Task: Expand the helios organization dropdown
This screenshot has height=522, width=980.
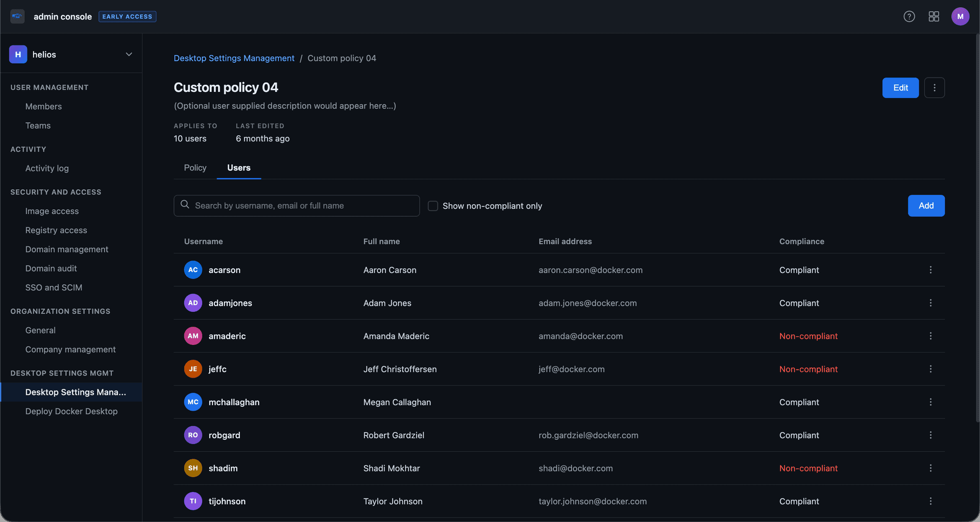Action: click(129, 55)
